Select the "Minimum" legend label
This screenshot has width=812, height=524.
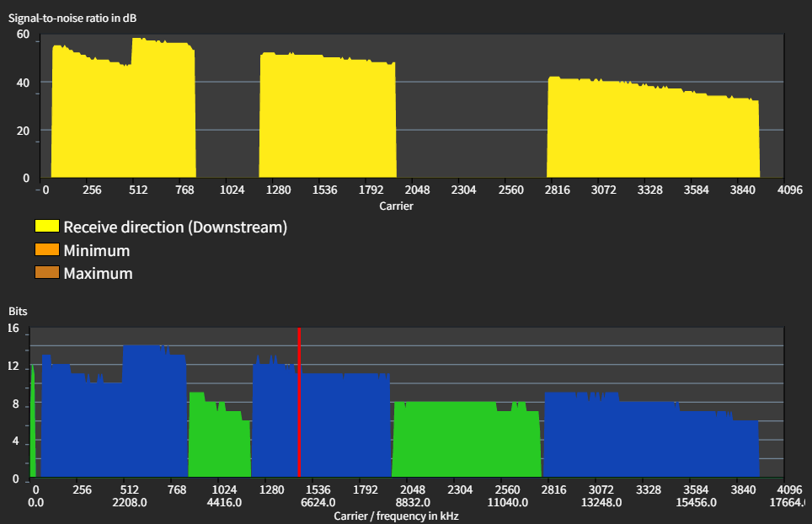(x=97, y=250)
